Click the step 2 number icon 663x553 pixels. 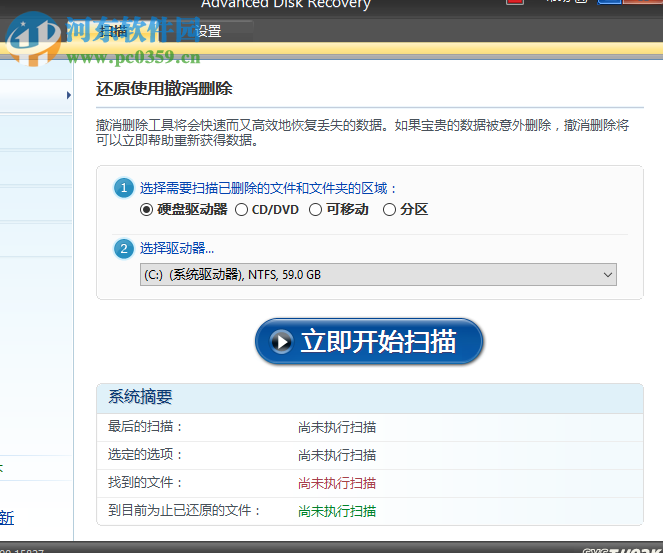[124, 249]
